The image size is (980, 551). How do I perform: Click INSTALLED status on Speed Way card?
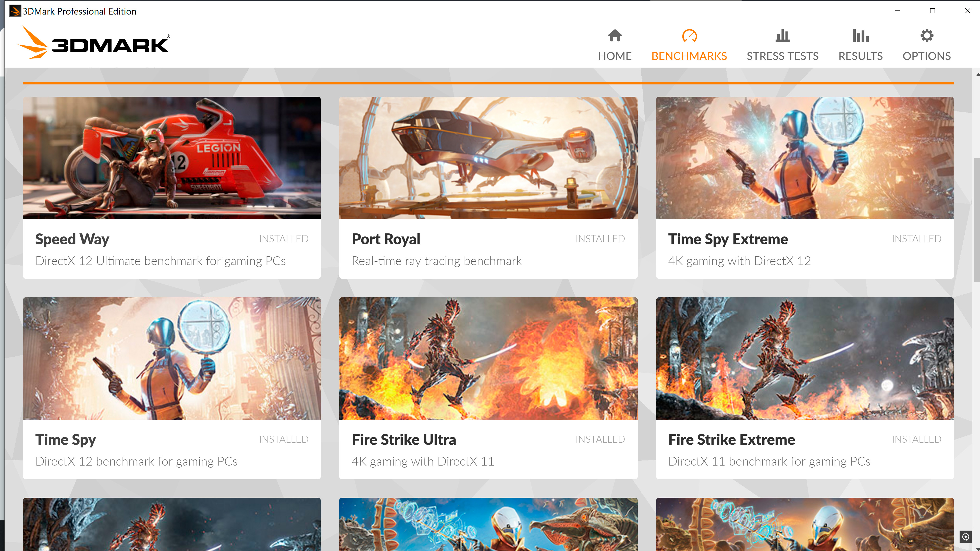point(284,239)
